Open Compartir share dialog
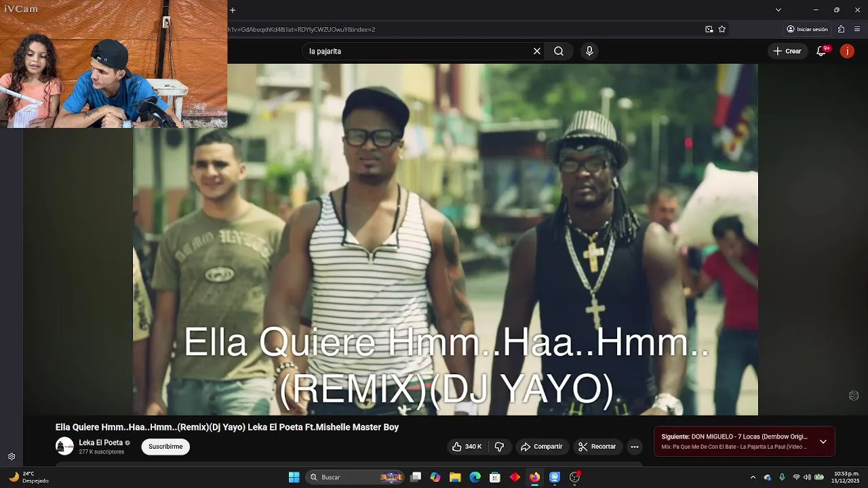The width and height of the screenshot is (868, 488). [x=541, y=447]
